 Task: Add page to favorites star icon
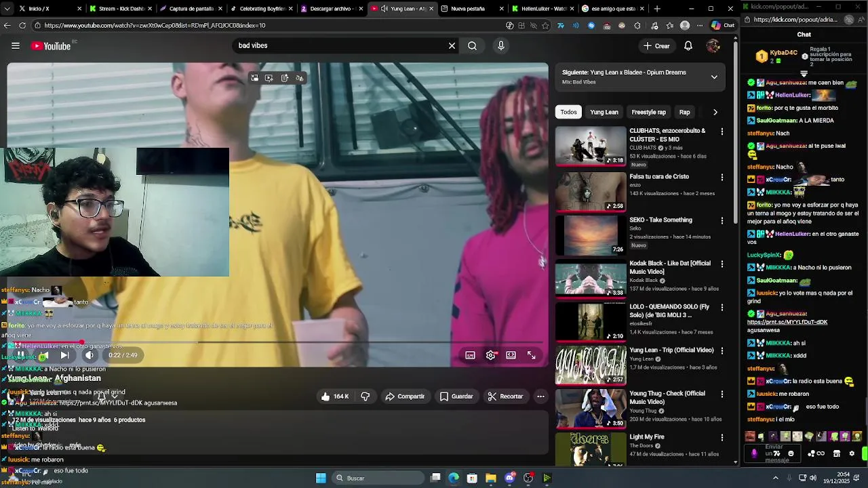click(x=545, y=25)
